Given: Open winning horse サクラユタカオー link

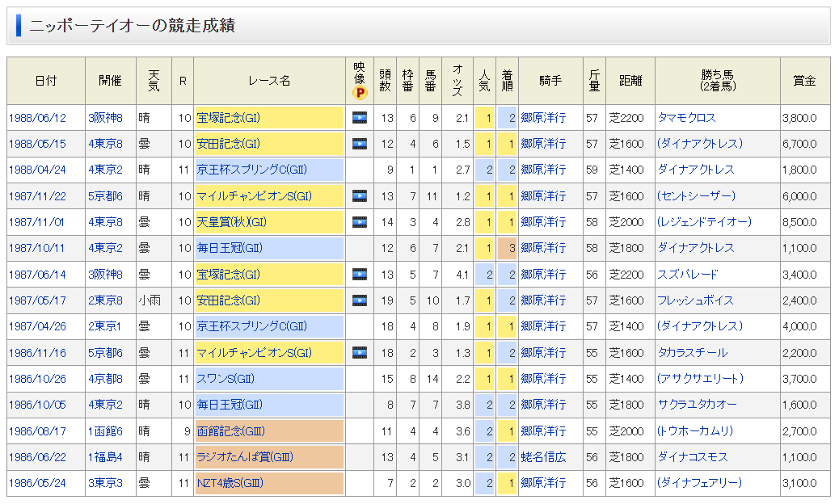Looking at the screenshot, I should (698, 405).
